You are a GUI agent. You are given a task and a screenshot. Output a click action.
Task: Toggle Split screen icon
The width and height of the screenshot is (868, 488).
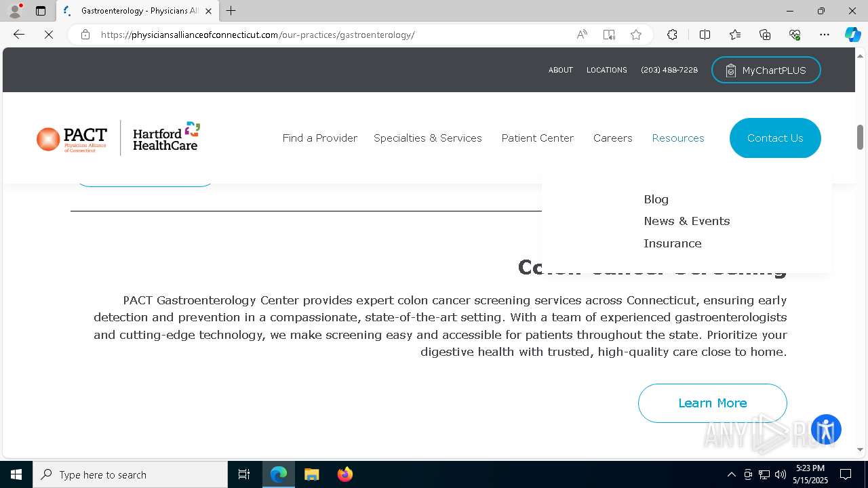tap(705, 35)
